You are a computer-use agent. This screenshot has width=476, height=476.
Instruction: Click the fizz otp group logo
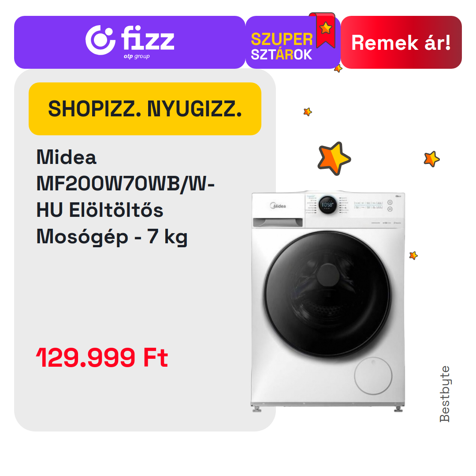[130, 42]
